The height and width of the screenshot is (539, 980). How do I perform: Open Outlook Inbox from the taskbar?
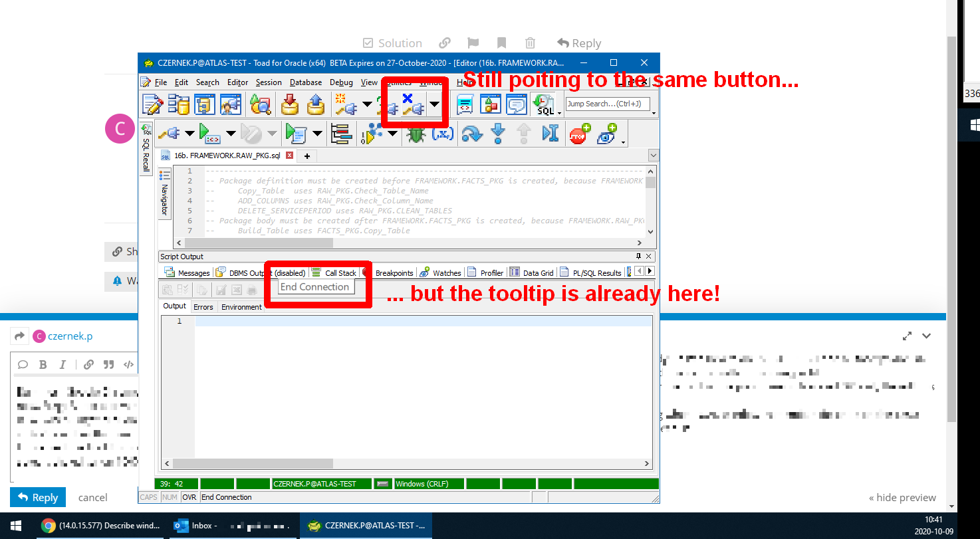pyautogui.click(x=231, y=526)
